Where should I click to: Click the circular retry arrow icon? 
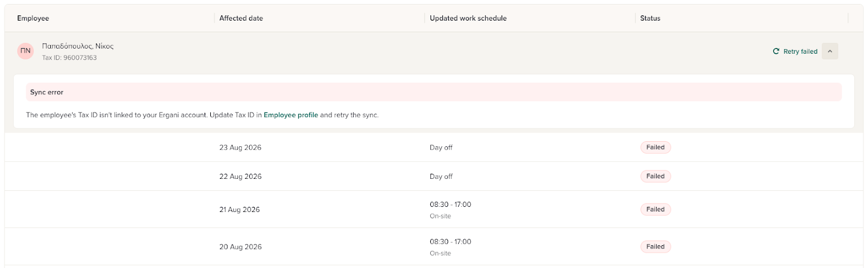776,51
